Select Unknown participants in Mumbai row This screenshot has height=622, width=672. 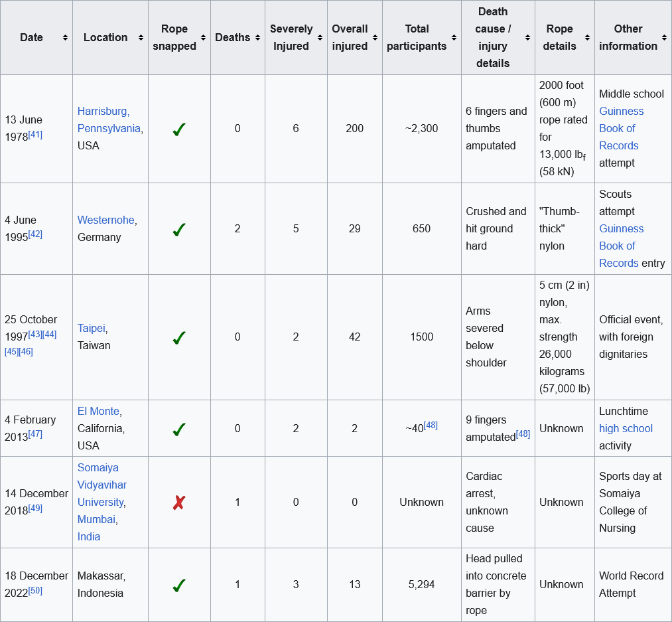tap(422, 502)
